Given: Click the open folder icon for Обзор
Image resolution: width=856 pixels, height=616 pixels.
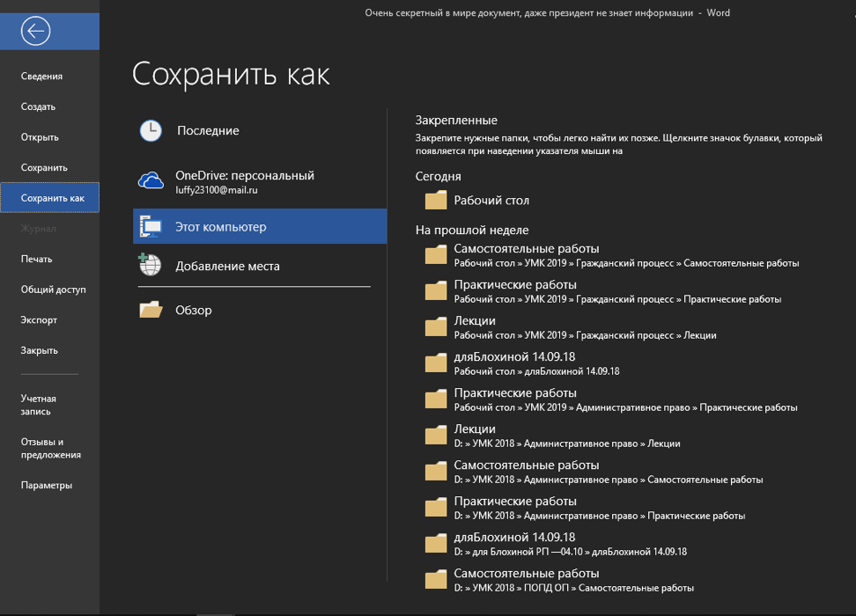Looking at the screenshot, I should click(151, 310).
